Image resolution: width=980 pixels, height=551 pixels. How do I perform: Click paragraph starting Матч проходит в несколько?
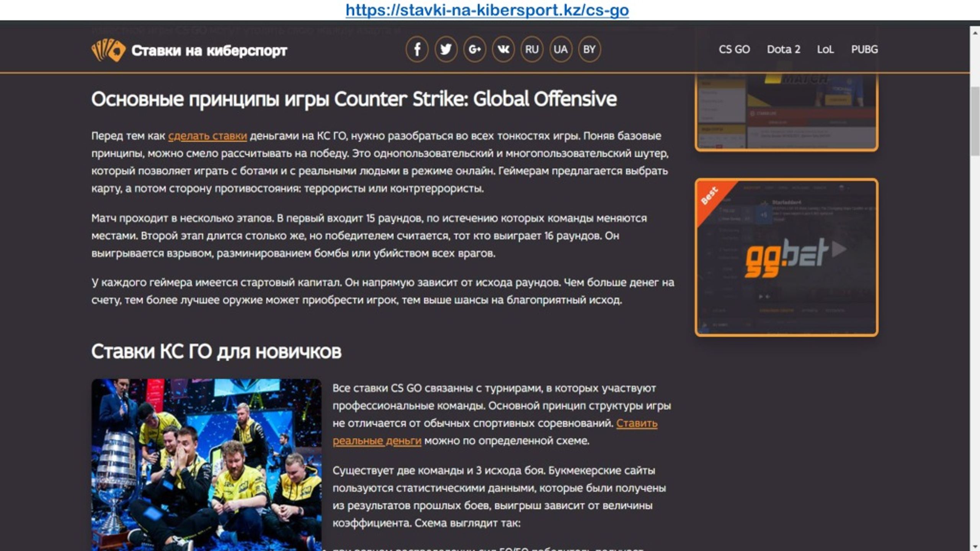pos(369,236)
